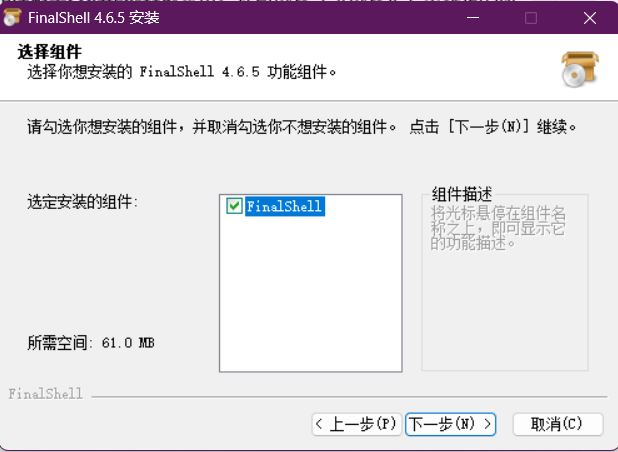Click empty area inside the component list box
The width and height of the screenshot is (618, 452).
coord(310,300)
